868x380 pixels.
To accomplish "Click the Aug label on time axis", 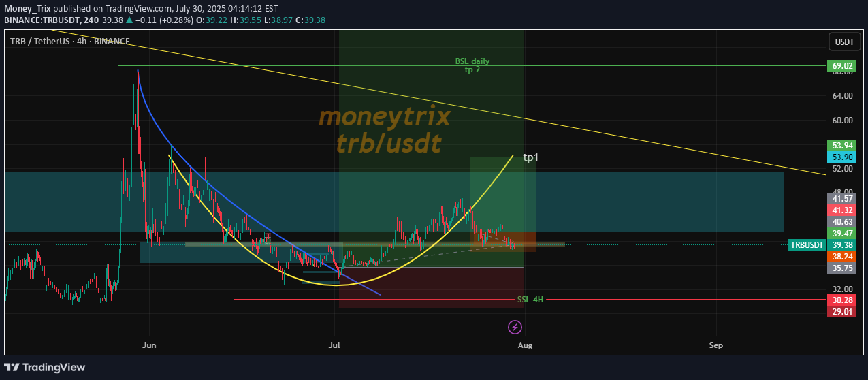I will click(524, 345).
